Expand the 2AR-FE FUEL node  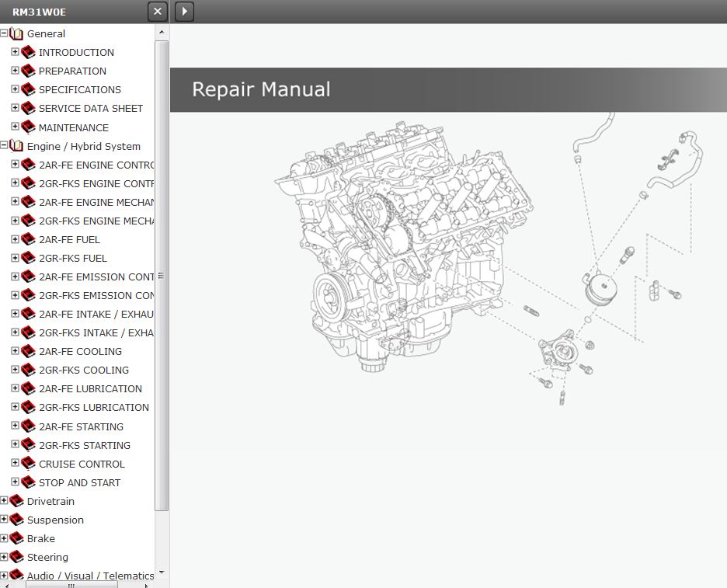15,239
